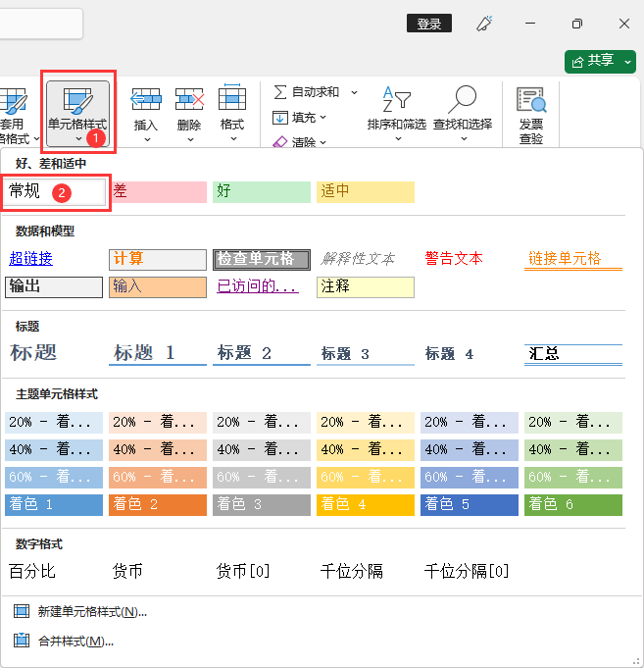Apply the 差 bad cell style

[x=158, y=192]
